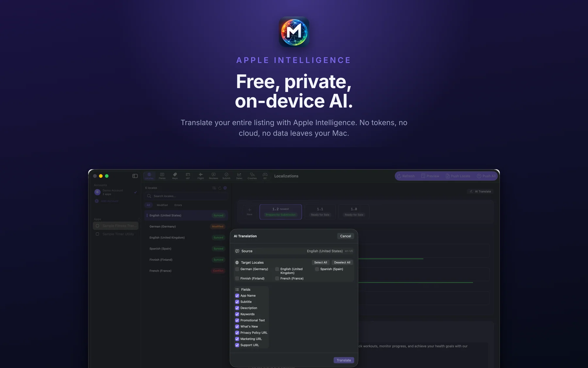Click the Add Account plus icon

[x=97, y=201]
